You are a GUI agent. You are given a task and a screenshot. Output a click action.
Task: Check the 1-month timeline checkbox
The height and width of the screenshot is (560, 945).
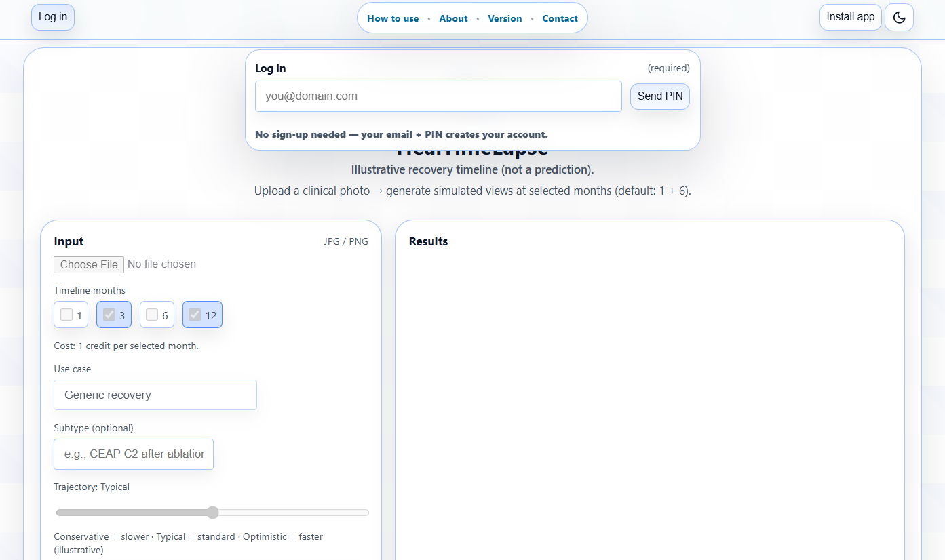pos(65,314)
